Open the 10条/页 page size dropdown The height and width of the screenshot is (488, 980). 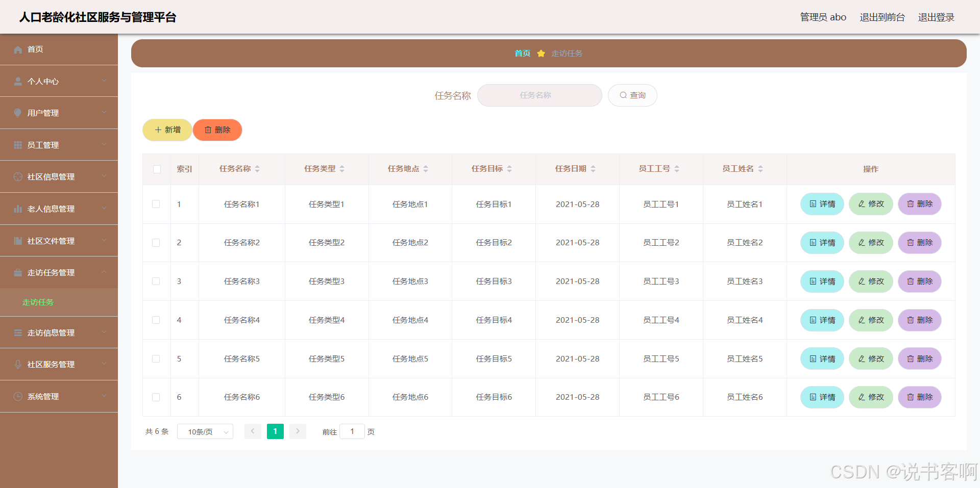205,431
